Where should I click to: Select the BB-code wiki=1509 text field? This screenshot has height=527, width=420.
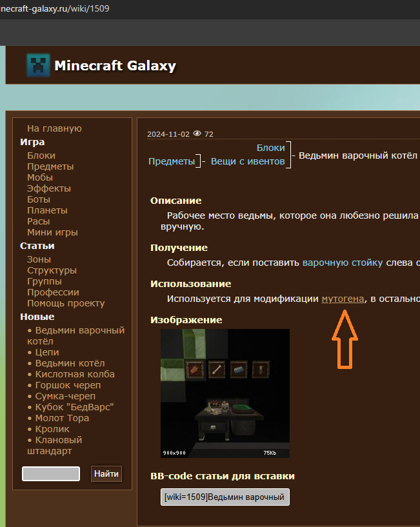(225, 497)
